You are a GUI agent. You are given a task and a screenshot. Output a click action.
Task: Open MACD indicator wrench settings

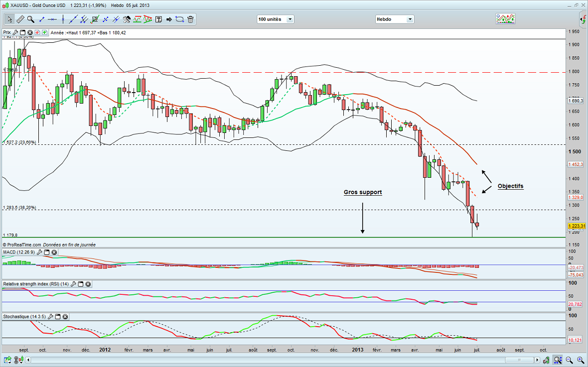pos(39,252)
